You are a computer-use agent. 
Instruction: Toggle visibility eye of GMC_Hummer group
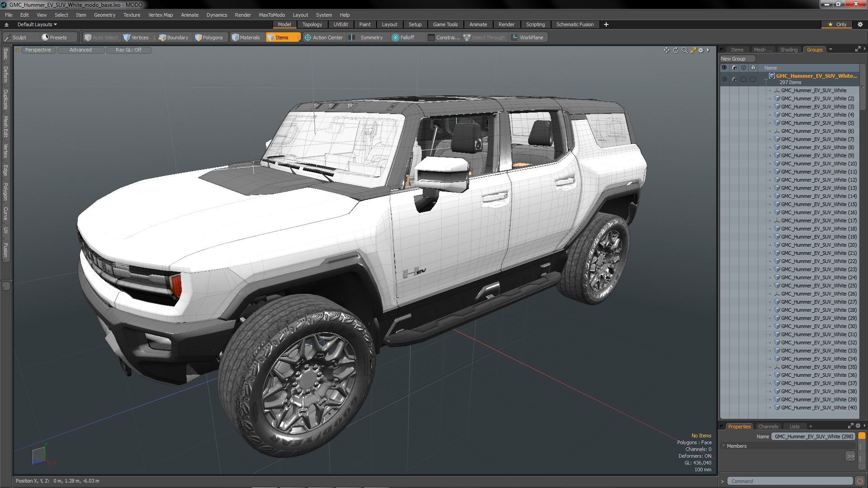coord(724,80)
